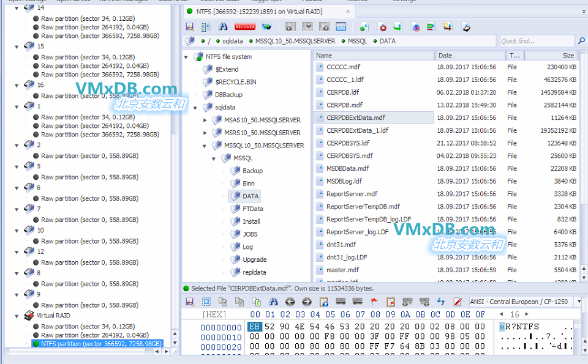Click the storage tree horizontal scrollbar right arrow
This screenshot has width=588, height=364.
tap(166, 351)
